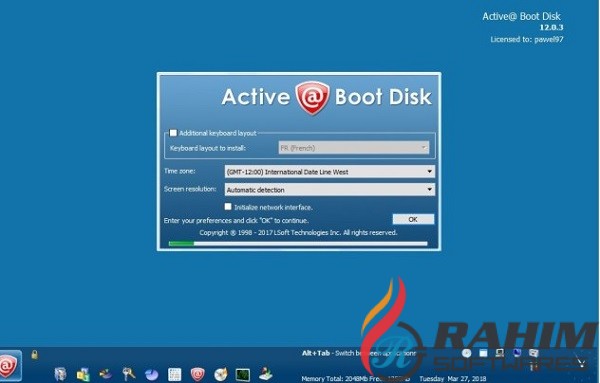The image size is (600, 383).
Task: Launch the grid hex editor icon
Action: tap(174, 374)
